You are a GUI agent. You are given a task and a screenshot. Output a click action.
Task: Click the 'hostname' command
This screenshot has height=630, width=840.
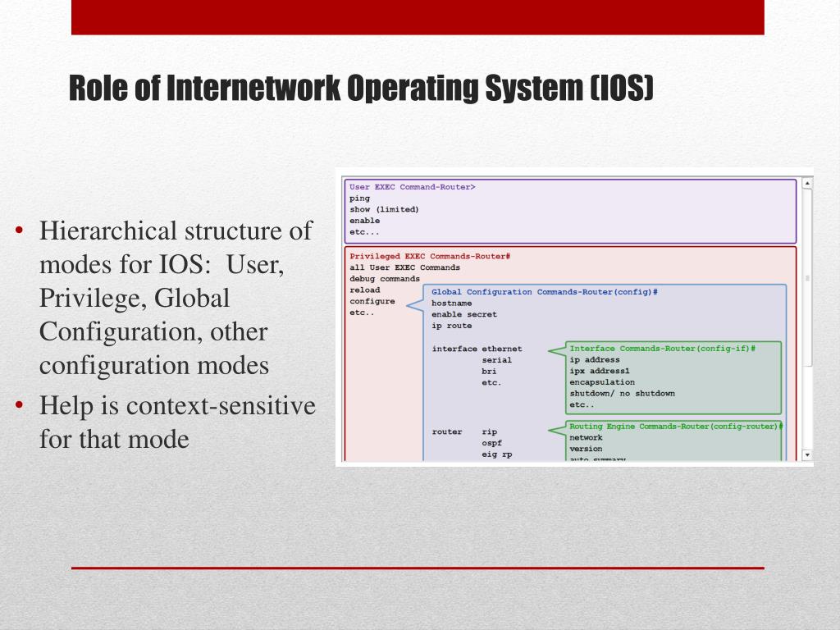point(452,304)
